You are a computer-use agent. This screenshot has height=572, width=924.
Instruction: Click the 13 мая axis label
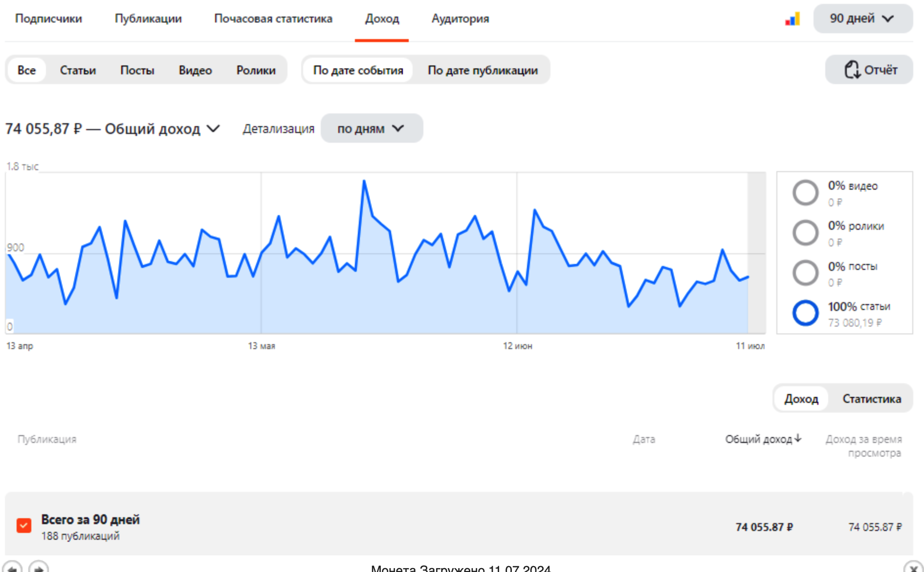[x=262, y=346]
